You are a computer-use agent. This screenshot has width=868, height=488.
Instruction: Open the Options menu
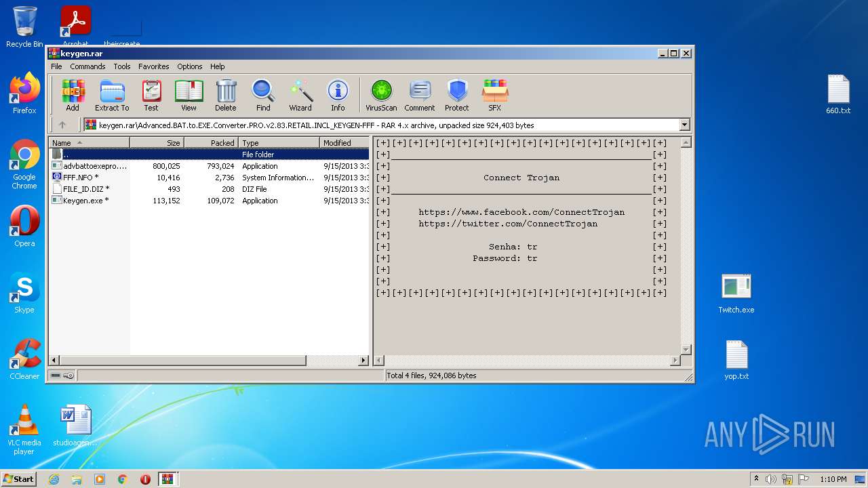coord(190,66)
